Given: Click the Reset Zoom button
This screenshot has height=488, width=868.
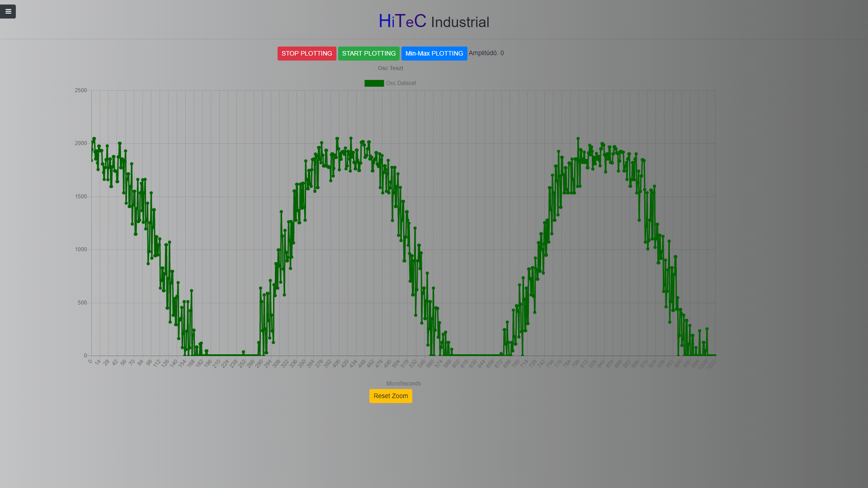Looking at the screenshot, I should click(x=391, y=396).
